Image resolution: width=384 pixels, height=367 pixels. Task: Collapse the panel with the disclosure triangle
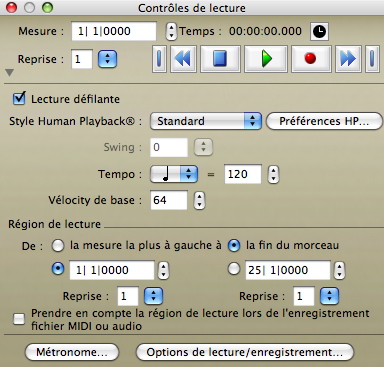pyautogui.click(x=10, y=72)
